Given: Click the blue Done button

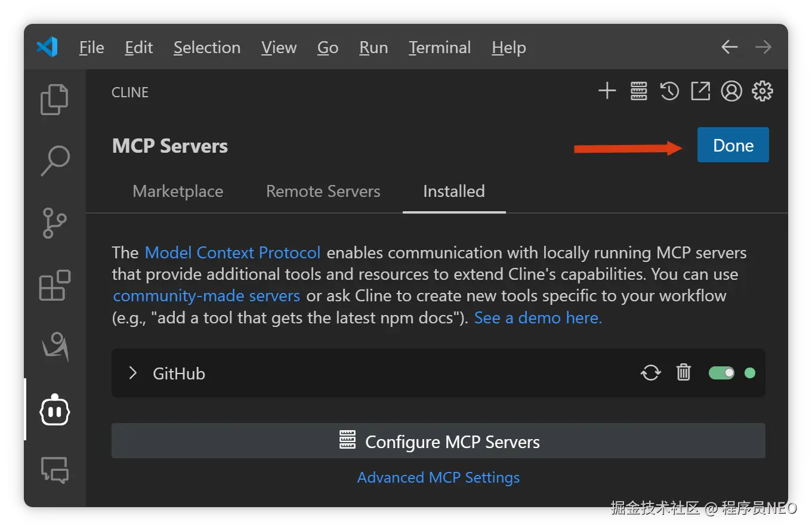Looking at the screenshot, I should pos(733,145).
